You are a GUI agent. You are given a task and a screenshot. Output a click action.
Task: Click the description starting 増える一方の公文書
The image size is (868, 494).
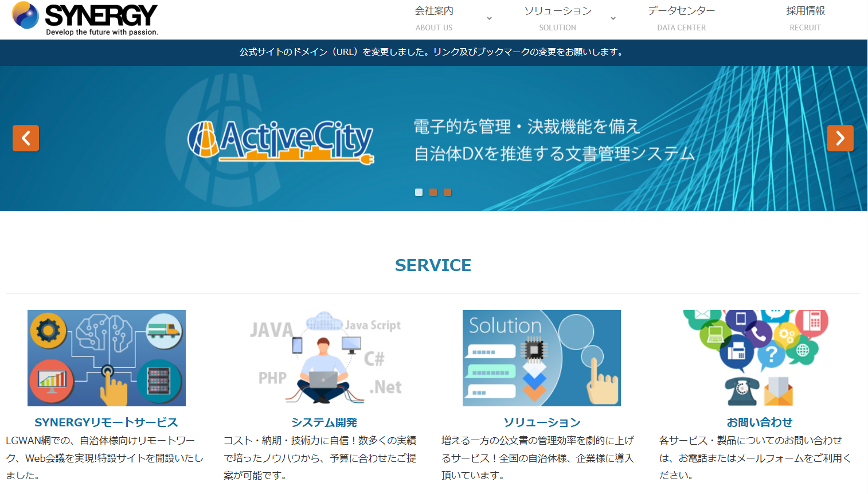coord(538,458)
